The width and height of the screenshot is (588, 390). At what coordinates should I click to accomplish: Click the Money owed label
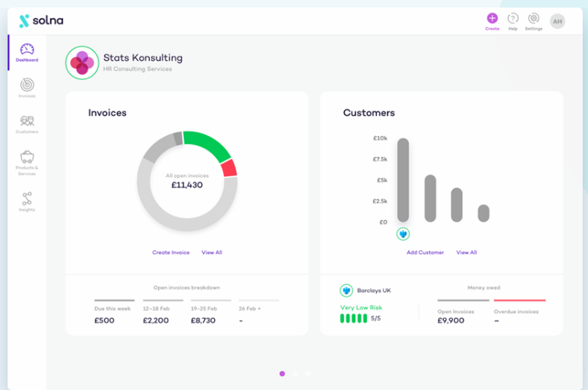click(484, 288)
